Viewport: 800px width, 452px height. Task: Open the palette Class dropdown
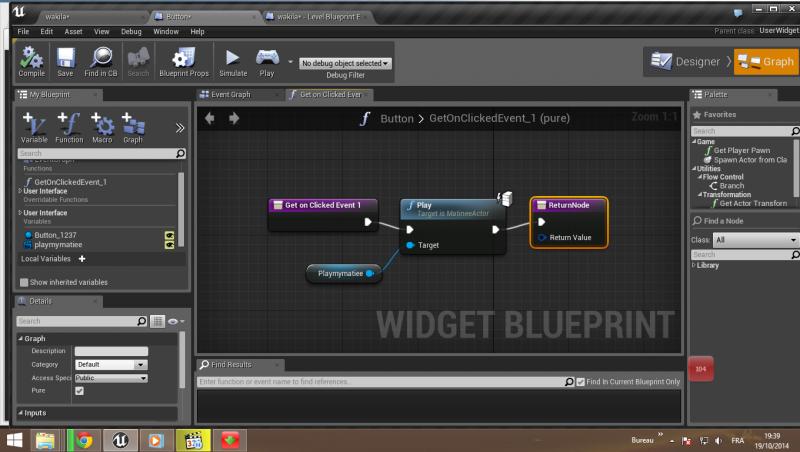(x=756, y=240)
